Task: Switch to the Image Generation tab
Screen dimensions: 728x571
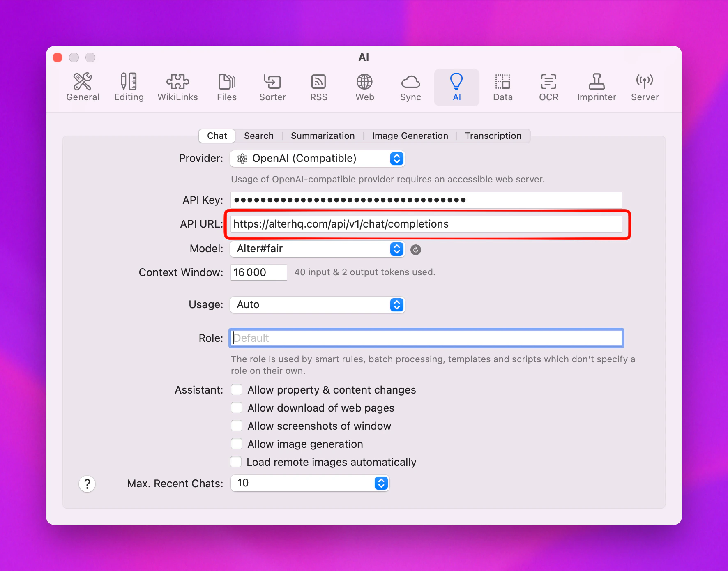Action: [x=410, y=136]
